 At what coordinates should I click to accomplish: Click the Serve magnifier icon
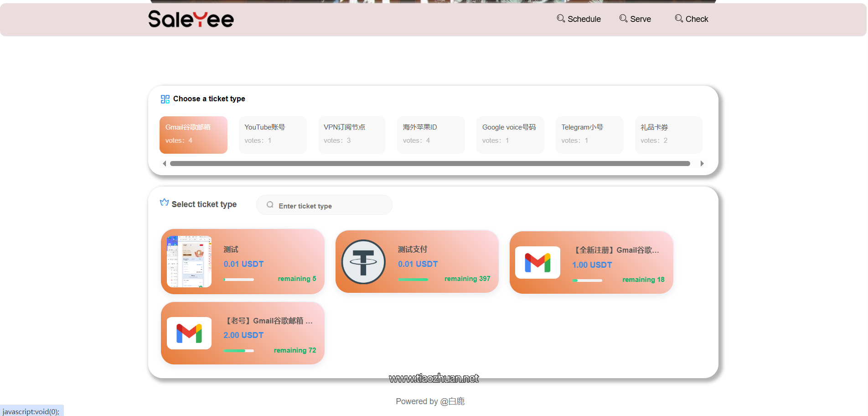pyautogui.click(x=623, y=18)
